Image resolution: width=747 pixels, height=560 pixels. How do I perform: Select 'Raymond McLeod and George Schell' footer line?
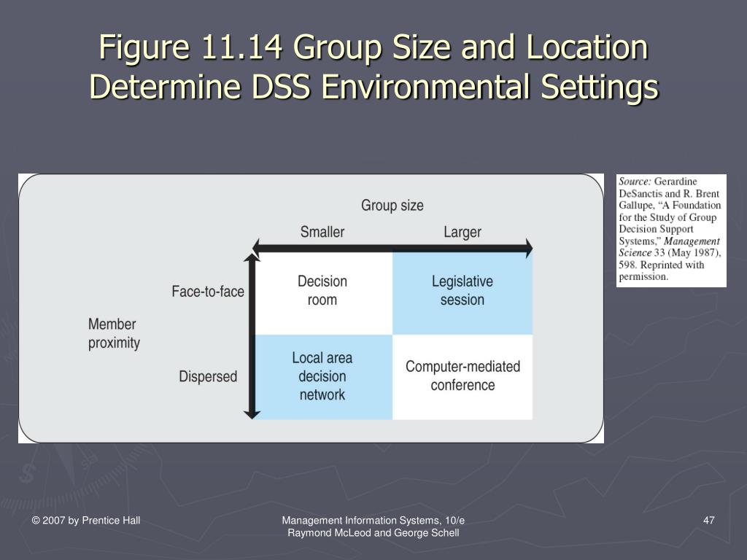(373, 533)
